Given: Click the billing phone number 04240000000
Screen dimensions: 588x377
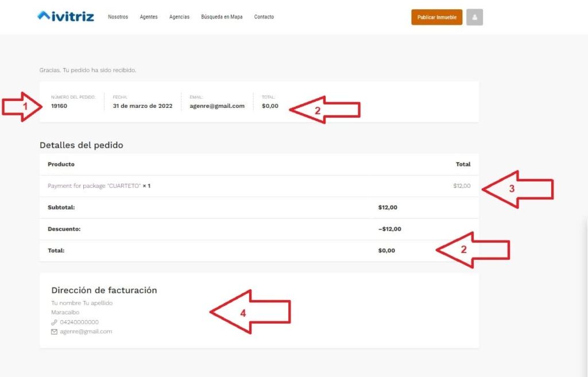Looking at the screenshot, I should (x=79, y=322).
